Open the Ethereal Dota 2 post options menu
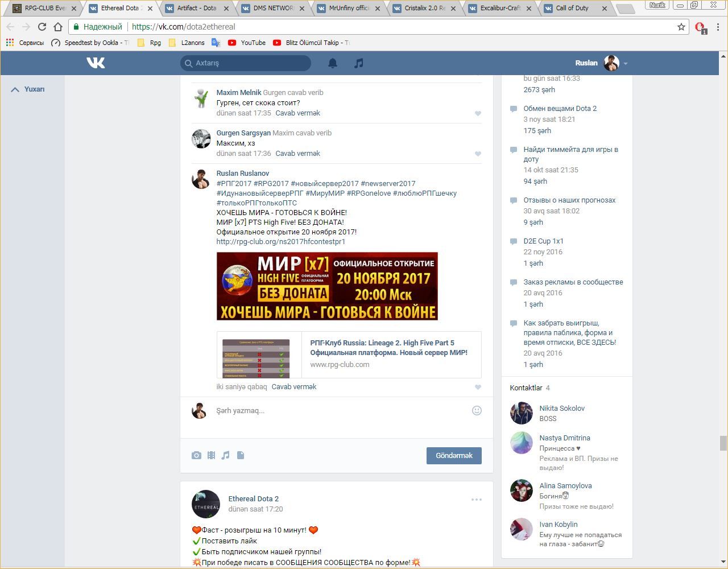The height and width of the screenshot is (569, 728). [x=477, y=500]
